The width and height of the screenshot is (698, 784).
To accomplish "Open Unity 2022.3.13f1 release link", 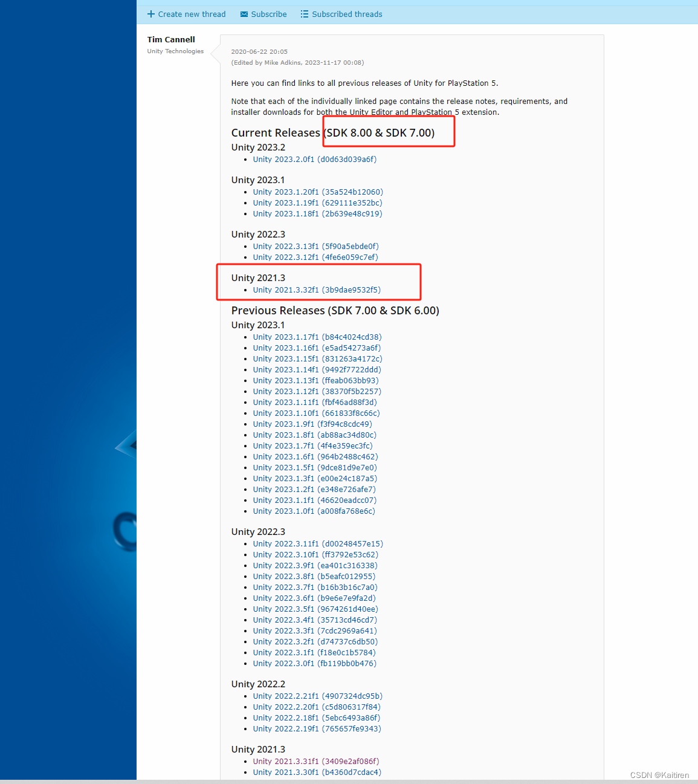I will click(315, 246).
